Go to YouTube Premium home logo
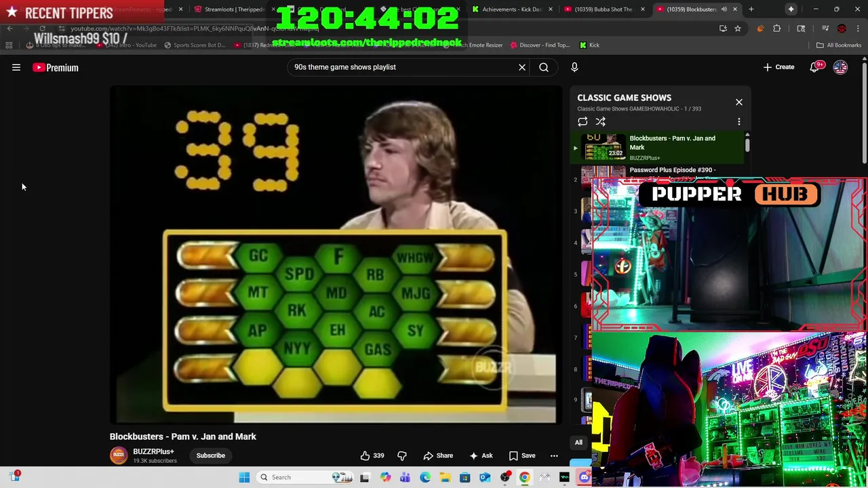 56,67
